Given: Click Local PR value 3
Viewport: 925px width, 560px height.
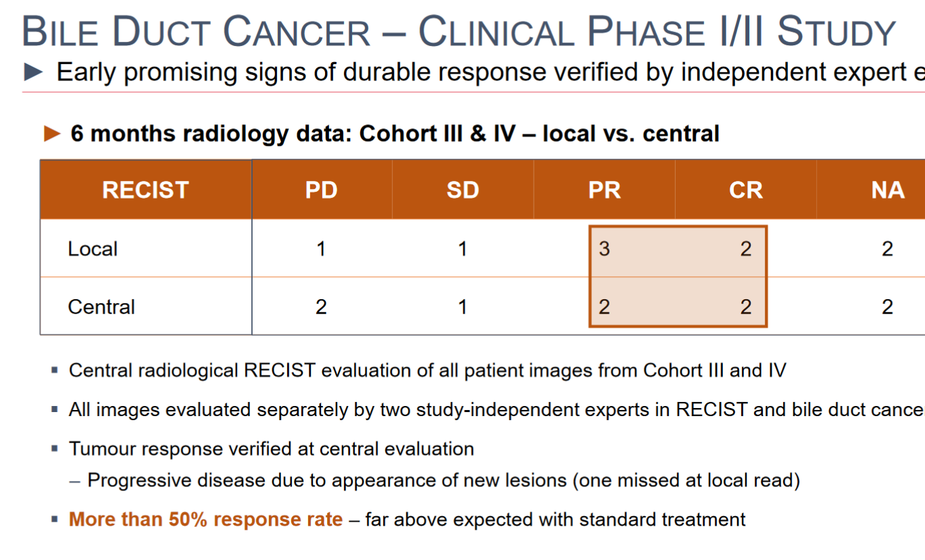Looking at the screenshot, I should coord(604,249).
